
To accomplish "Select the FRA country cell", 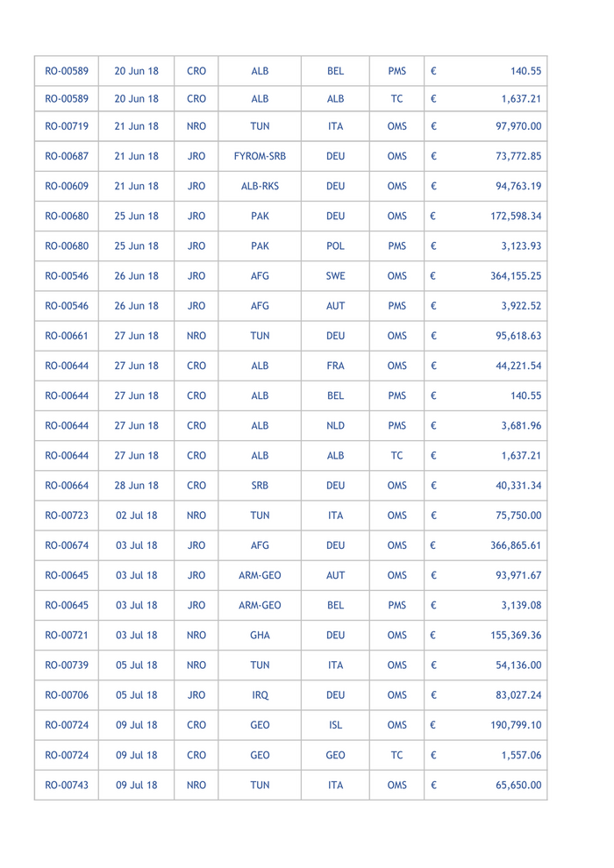I will tap(335, 365).
